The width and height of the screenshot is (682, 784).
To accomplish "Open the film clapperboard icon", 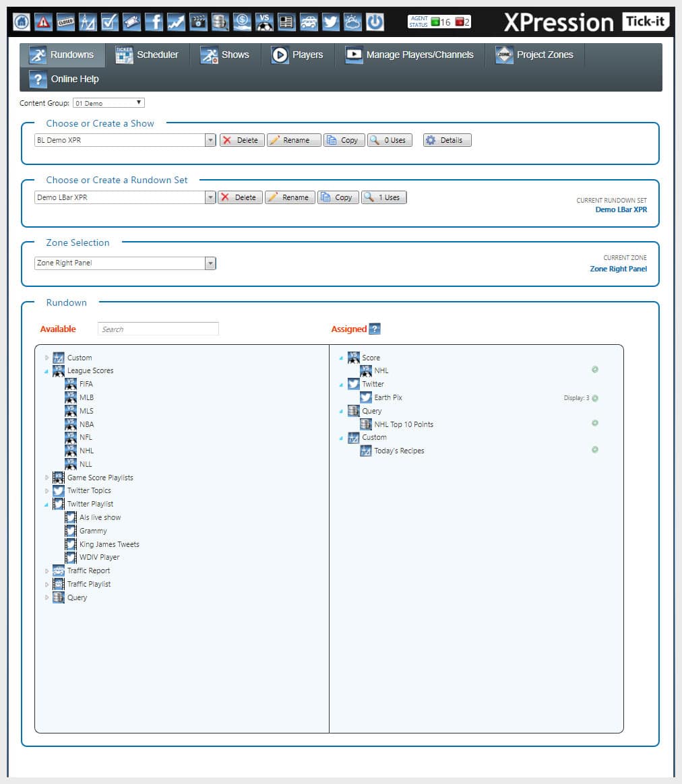I will [198, 22].
